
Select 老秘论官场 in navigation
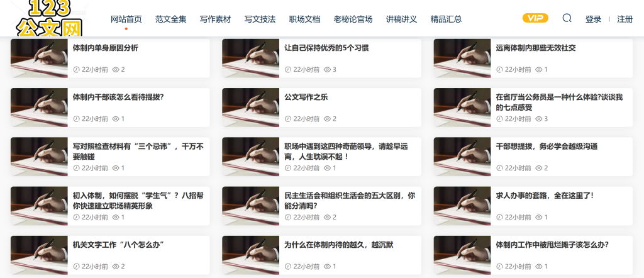click(353, 19)
